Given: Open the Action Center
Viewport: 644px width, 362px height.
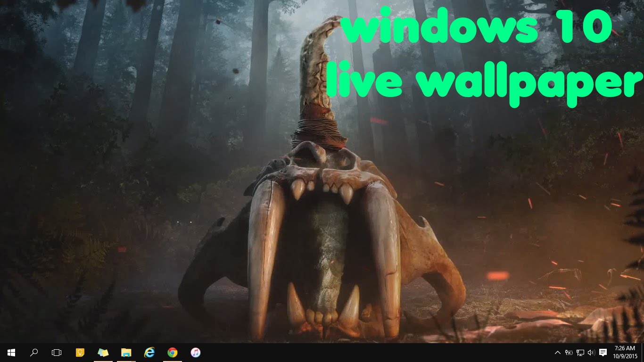Looking at the screenshot, I should tap(603, 353).
